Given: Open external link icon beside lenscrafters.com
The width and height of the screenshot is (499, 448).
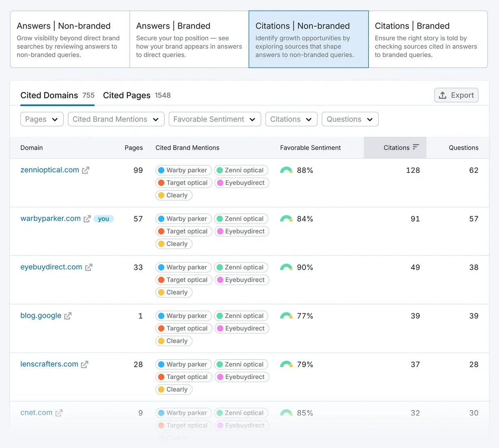Looking at the screenshot, I should [84, 364].
